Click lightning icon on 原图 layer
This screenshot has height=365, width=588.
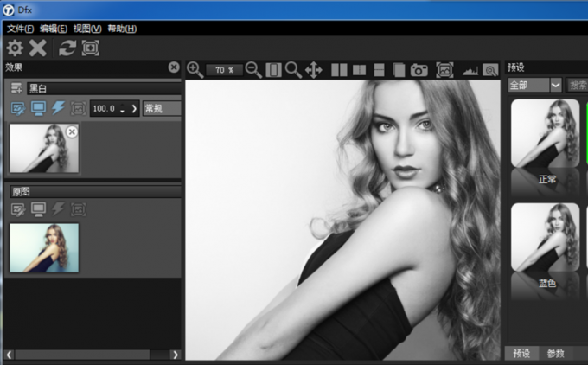point(58,209)
